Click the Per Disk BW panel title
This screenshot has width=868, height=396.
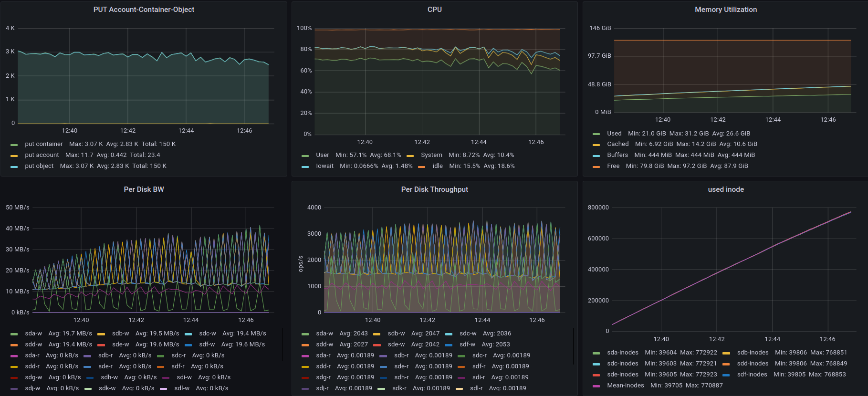click(144, 189)
